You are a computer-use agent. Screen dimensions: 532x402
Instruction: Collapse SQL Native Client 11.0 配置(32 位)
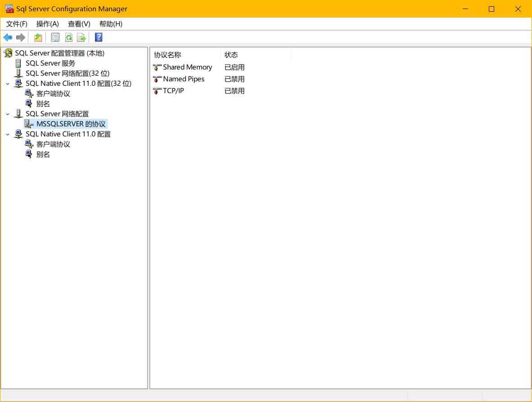coord(8,84)
